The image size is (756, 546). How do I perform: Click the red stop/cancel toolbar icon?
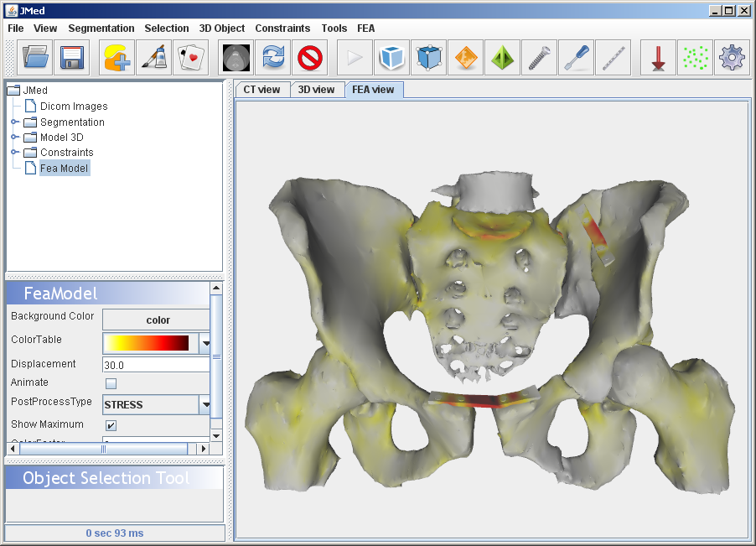point(310,58)
